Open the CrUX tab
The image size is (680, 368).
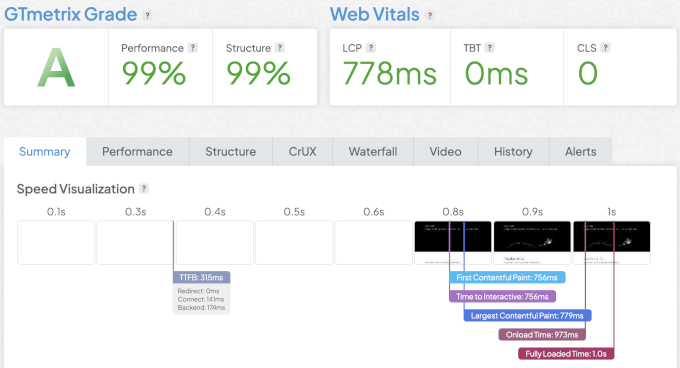pos(303,152)
